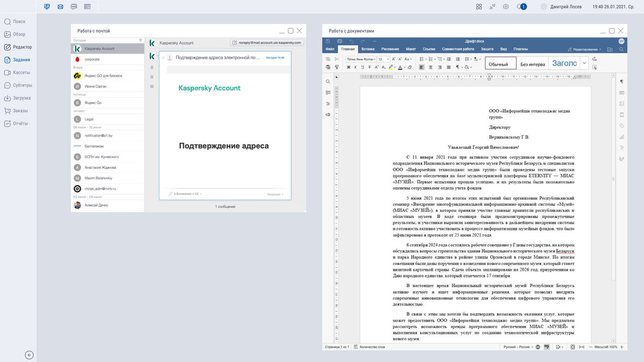Select the Legal mail conversation

tap(108, 119)
